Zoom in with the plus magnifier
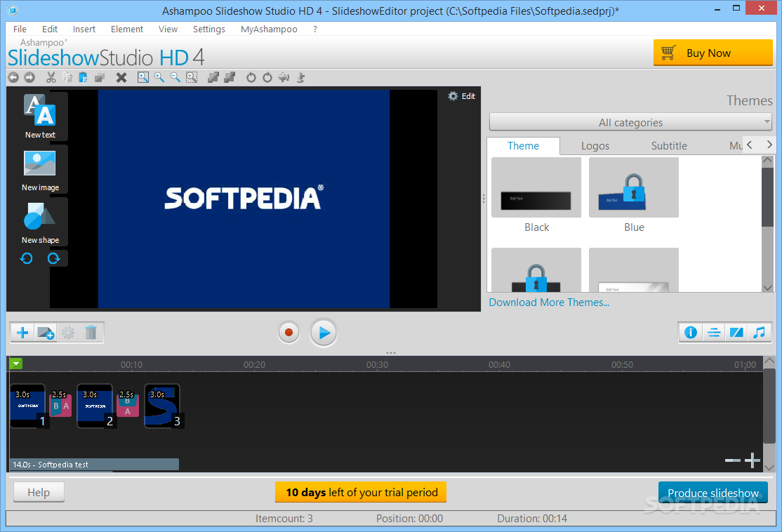This screenshot has height=532, width=782. pyautogui.click(x=159, y=77)
